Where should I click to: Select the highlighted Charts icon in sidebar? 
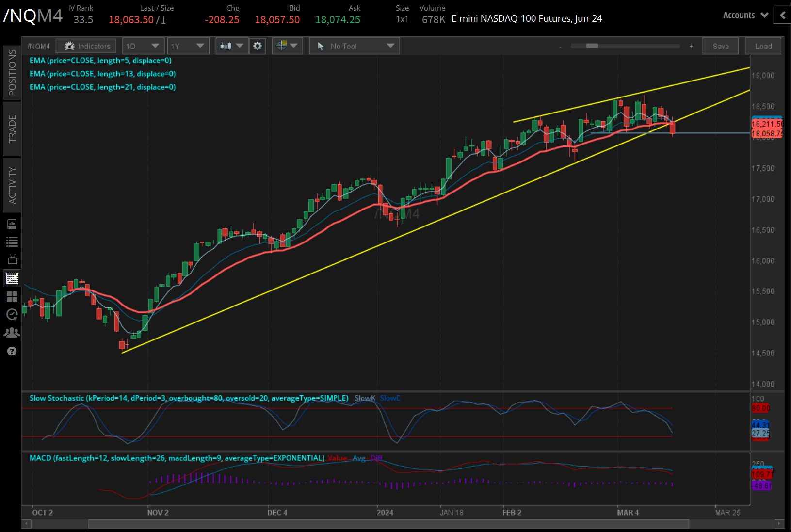[12, 278]
